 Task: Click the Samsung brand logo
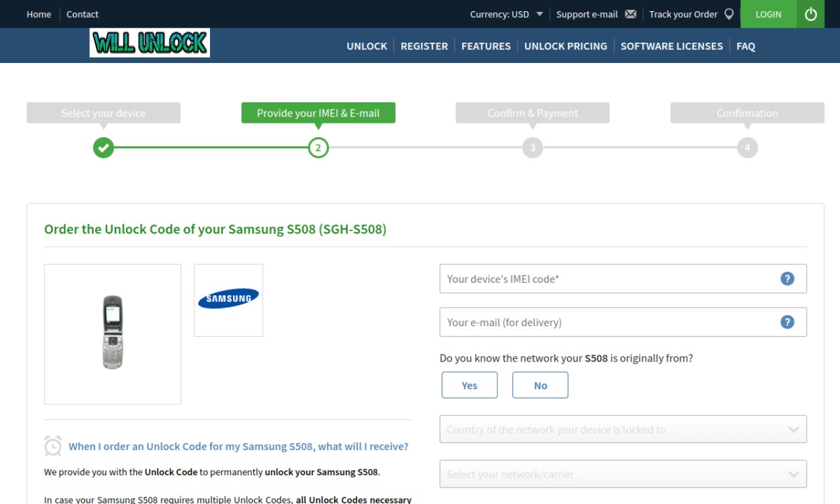coord(228,300)
